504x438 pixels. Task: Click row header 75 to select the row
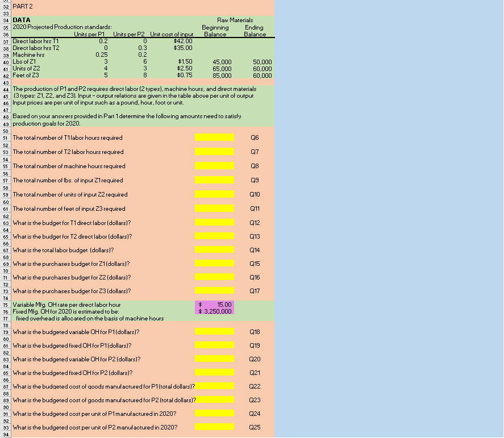[x=5, y=304]
